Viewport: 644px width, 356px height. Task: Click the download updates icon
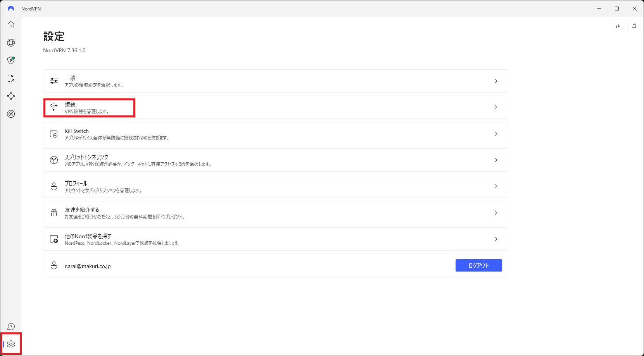[x=619, y=26]
